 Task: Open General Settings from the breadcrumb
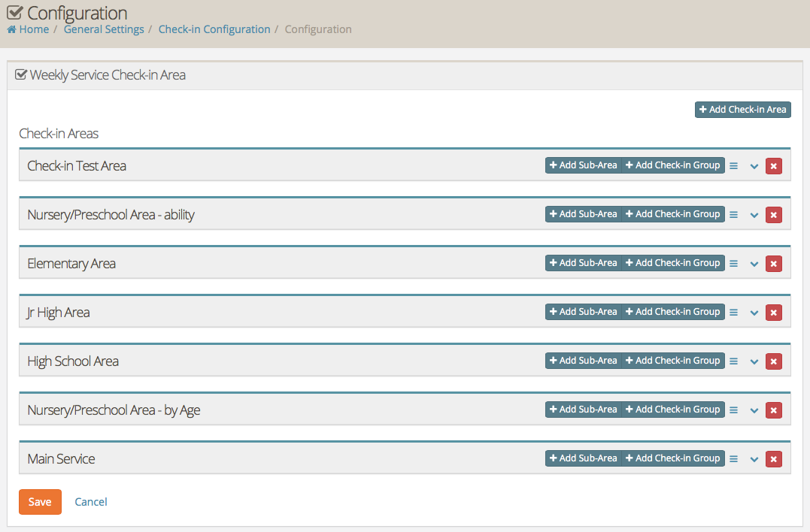[x=104, y=29]
